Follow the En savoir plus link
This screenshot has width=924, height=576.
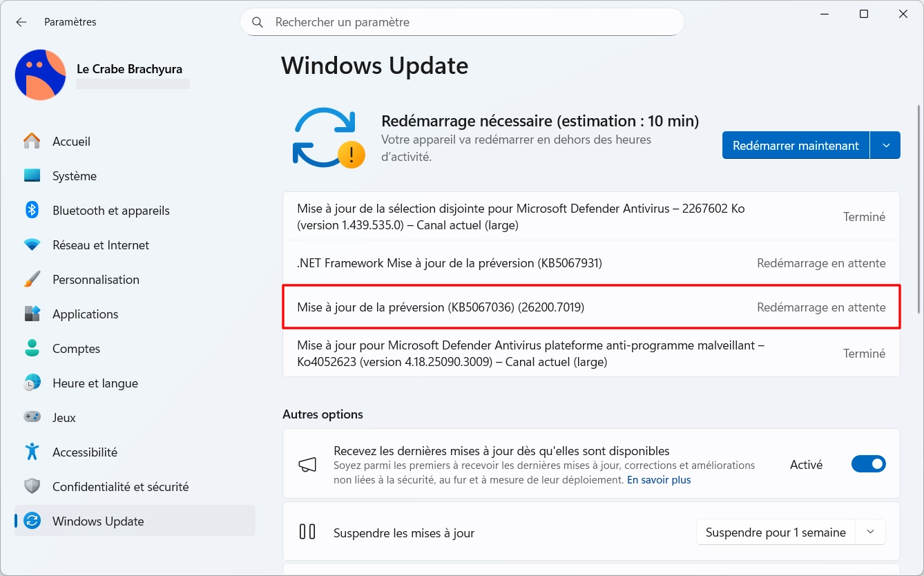click(658, 479)
